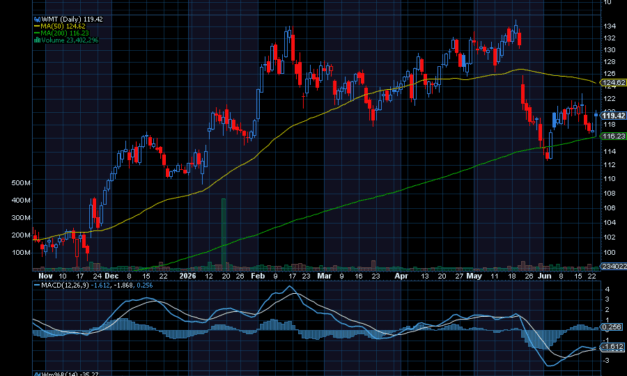
Task: Click the 'Apr' label on the date axis
Action: 401,276
